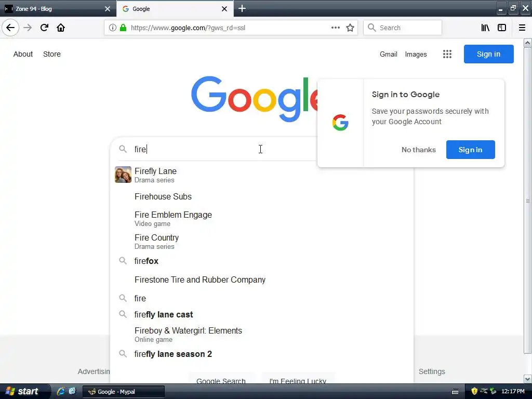Click Sign in inside the Google popup

(x=470, y=150)
